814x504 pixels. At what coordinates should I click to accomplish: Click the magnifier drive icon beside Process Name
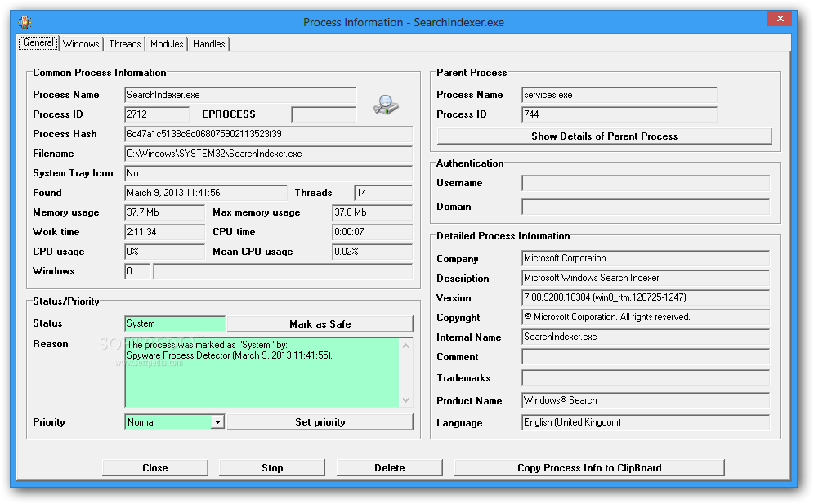coord(386,105)
